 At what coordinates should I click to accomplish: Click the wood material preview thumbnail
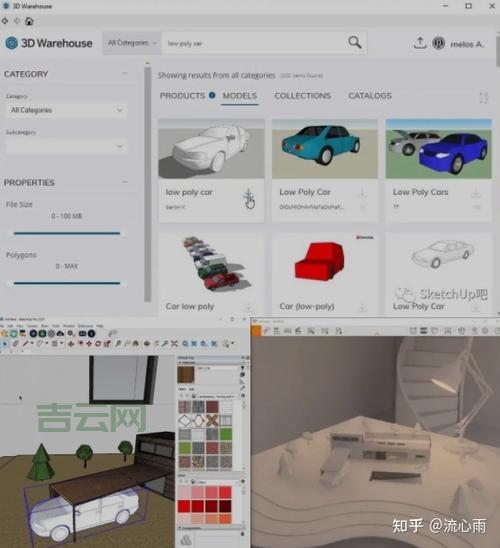186,375
